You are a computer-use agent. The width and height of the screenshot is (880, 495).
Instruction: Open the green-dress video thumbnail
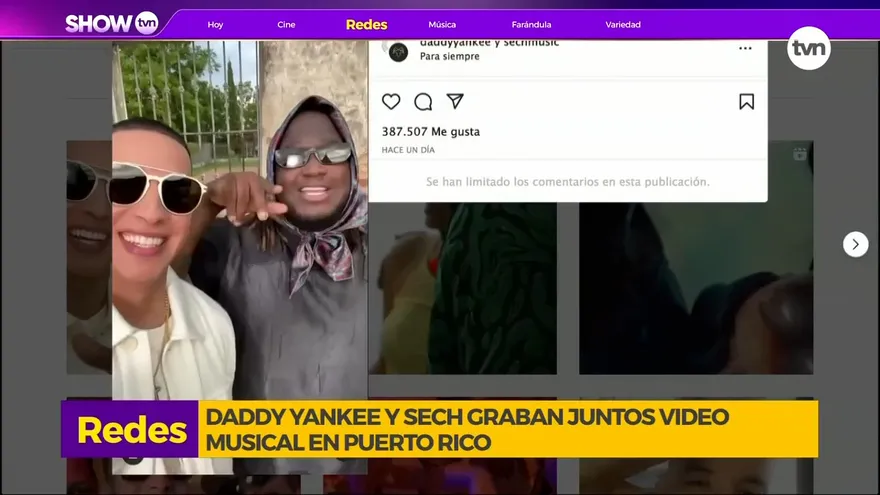click(463, 288)
